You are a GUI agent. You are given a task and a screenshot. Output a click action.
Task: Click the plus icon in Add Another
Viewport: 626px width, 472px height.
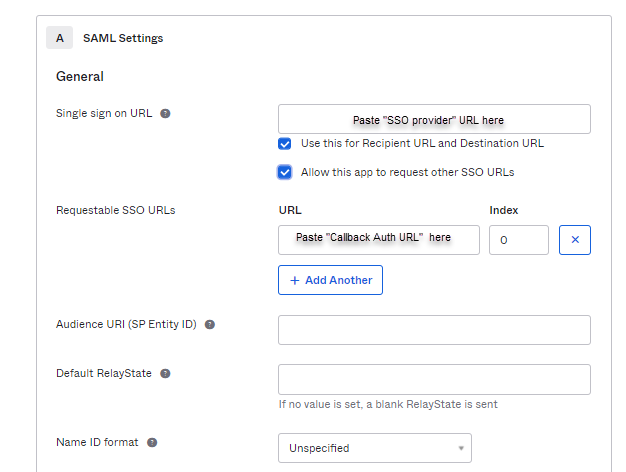295,280
